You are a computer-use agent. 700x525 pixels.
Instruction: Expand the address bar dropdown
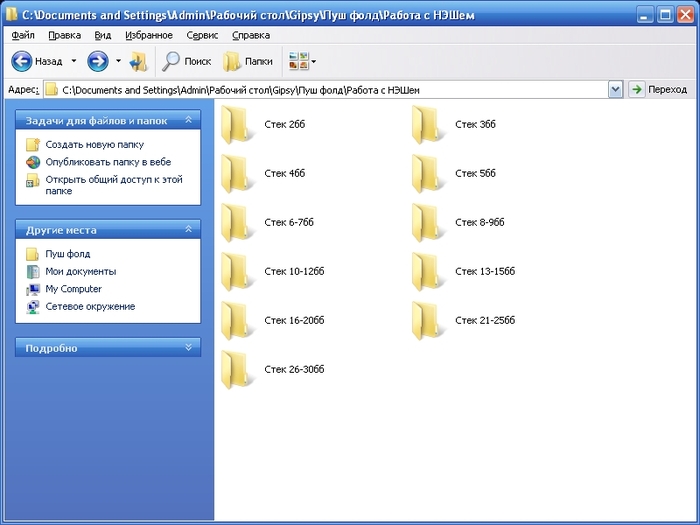616,90
